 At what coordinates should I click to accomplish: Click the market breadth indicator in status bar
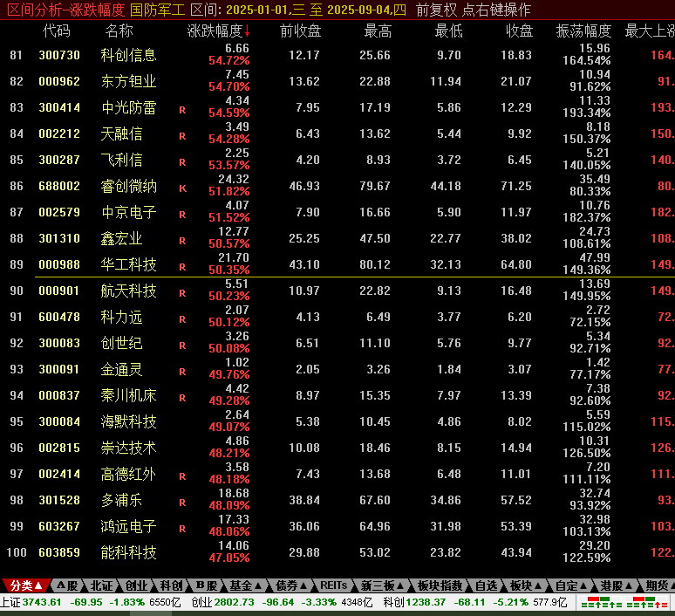624,602
